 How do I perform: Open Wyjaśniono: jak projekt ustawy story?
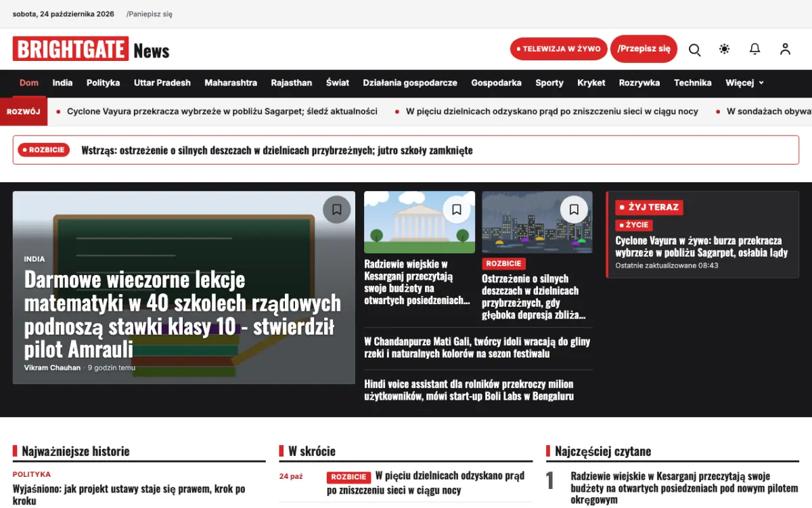(129, 494)
